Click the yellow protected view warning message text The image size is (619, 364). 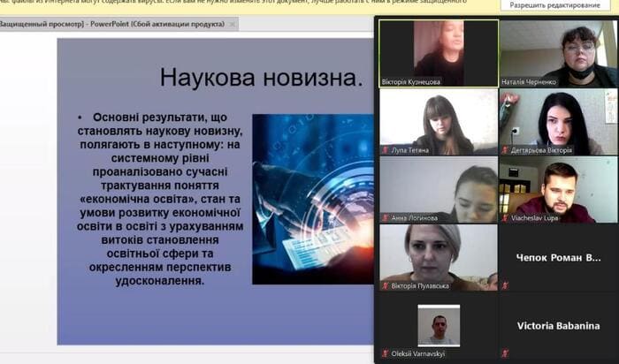(233, 2)
